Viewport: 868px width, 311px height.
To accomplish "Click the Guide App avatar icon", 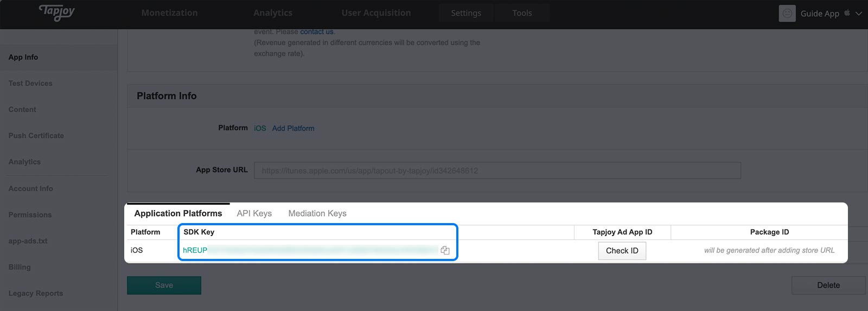I will 787,14.
